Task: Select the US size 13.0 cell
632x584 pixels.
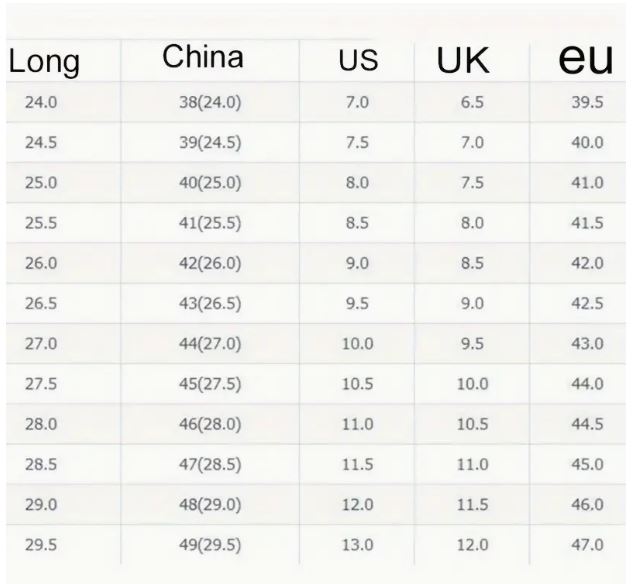Action: [358, 545]
